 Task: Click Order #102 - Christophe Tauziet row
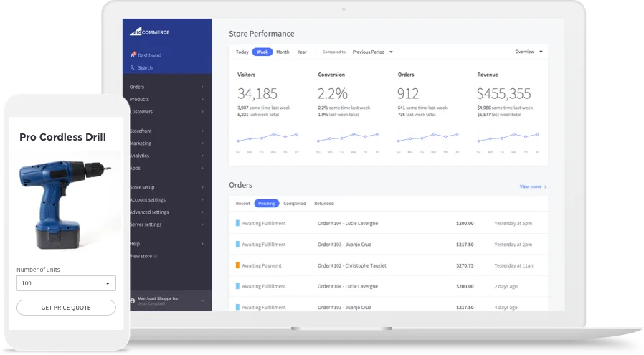click(388, 265)
